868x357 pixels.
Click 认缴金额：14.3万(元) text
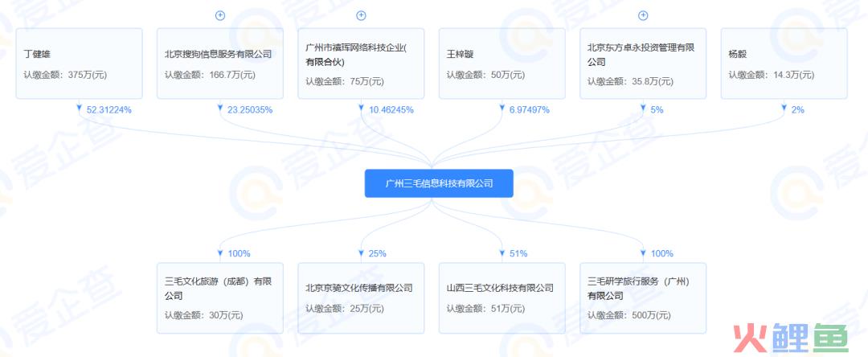[x=772, y=75]
